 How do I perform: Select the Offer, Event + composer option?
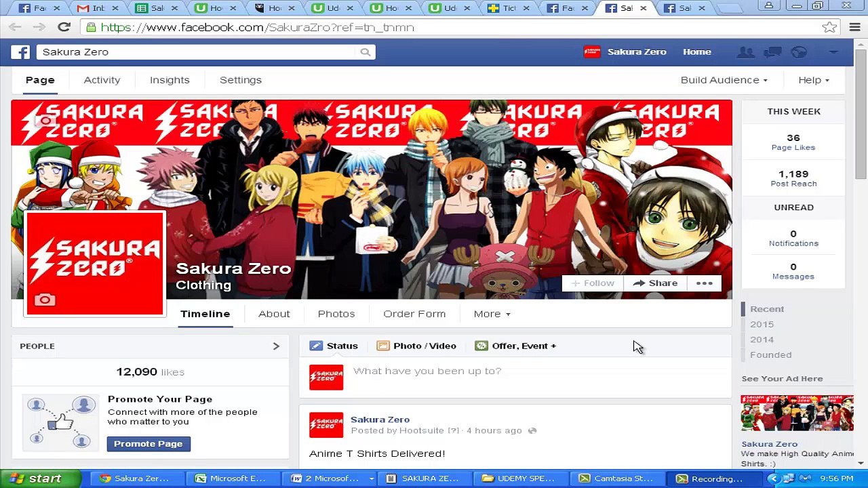pos(515,346)
